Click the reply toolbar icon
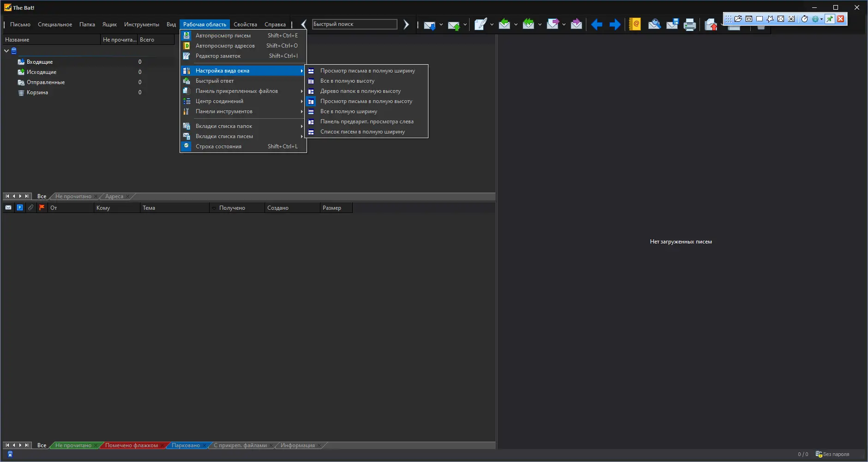Image resolution: width=868 pixels, height=462 pixels. click(505, 24)
